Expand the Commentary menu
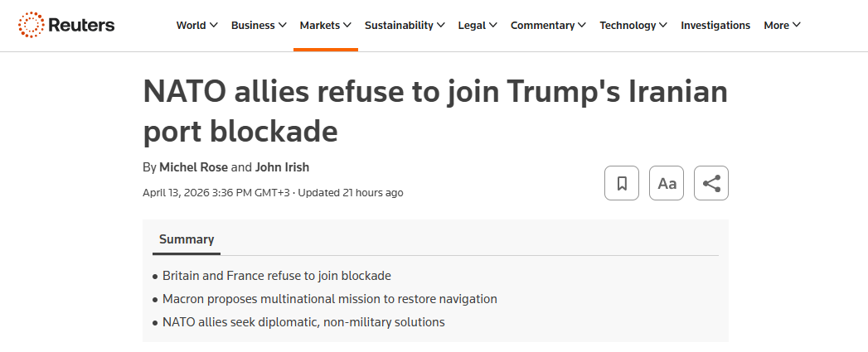This screenshot has height=352, width=868. point(548,25)
